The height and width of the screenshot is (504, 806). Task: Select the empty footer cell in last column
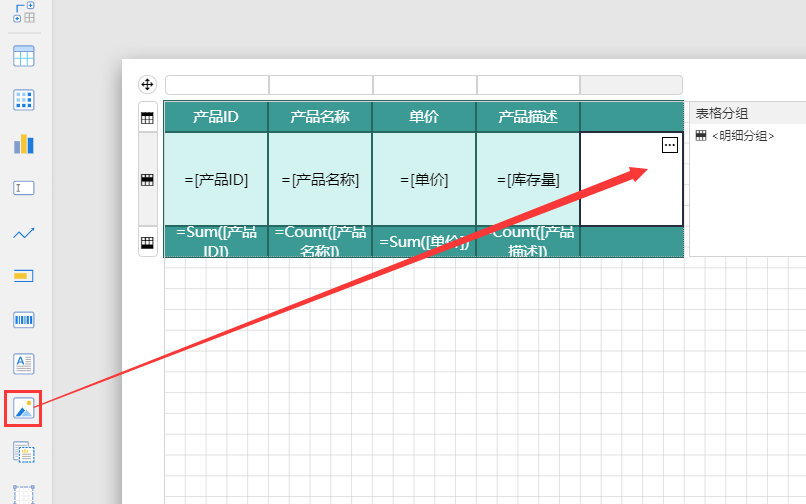(x=632, y=242)
